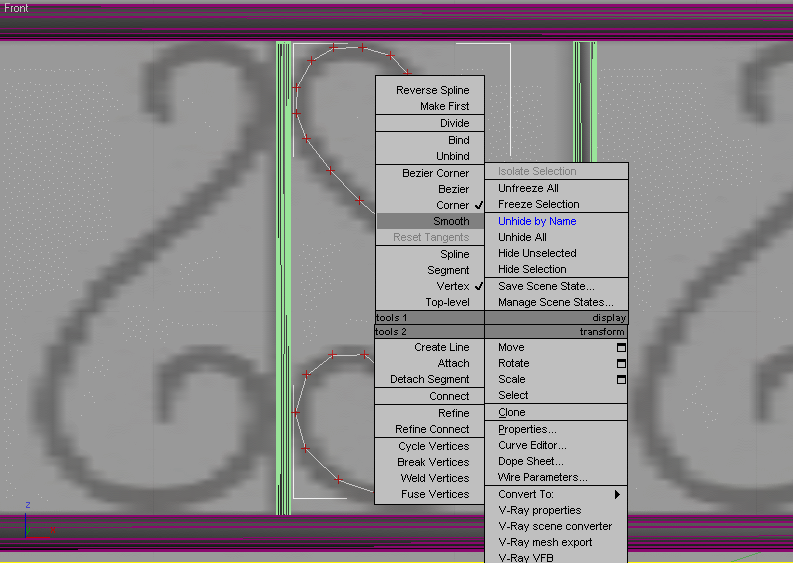793x563 pixels.
Task: Activate Select tool in transform quad
Action: 513,396
